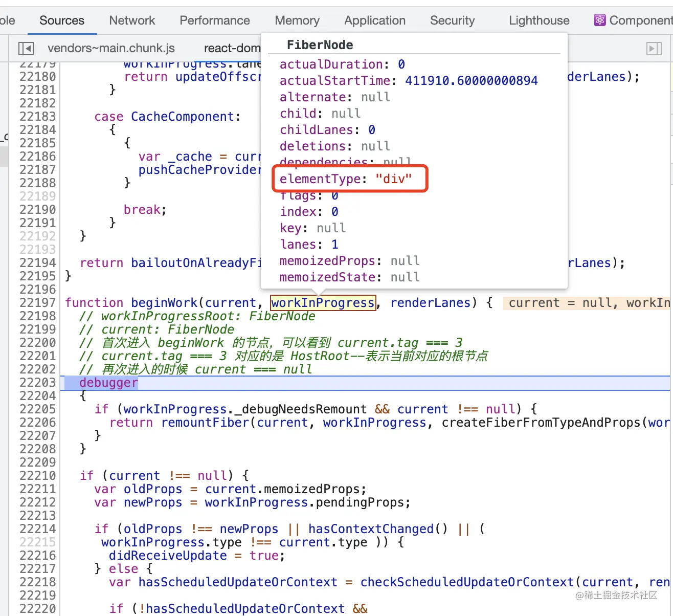Set a breakpoint on line 22197
The width and height of the screenshot is (673, 616).
(x=37, y=303)
